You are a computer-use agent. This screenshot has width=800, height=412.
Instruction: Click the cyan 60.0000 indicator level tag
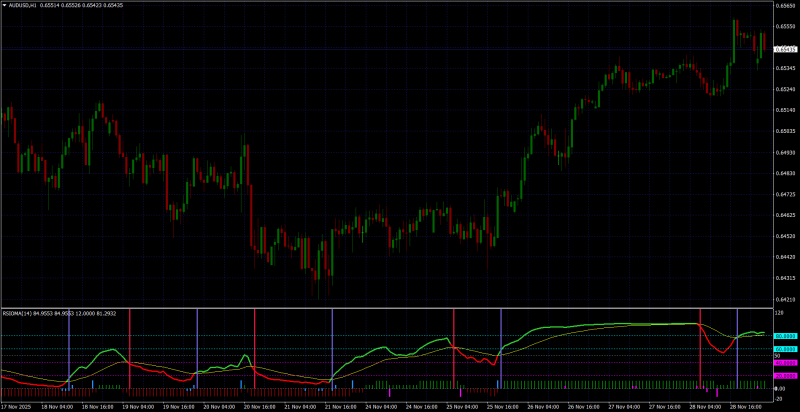[x=785, y=349]
